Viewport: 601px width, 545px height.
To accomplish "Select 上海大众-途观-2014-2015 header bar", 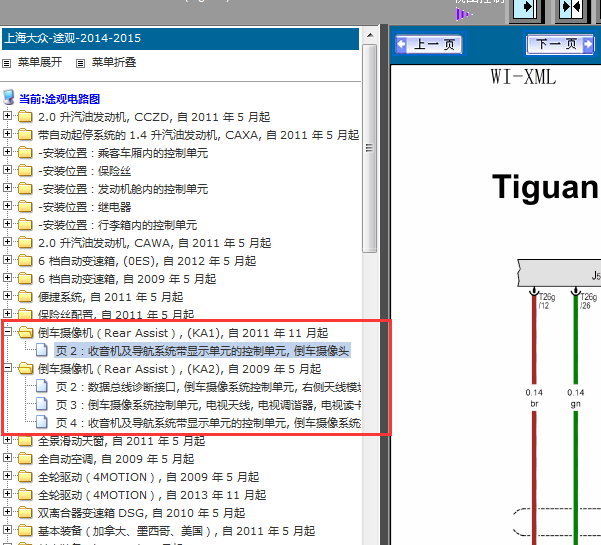I will click(x=181, y=38).
